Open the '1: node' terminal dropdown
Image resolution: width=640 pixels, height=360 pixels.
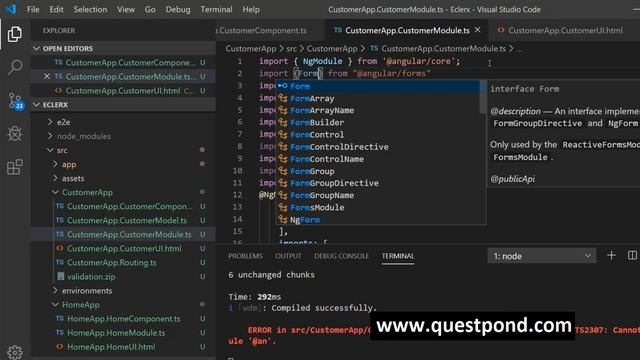pos(542,256)
